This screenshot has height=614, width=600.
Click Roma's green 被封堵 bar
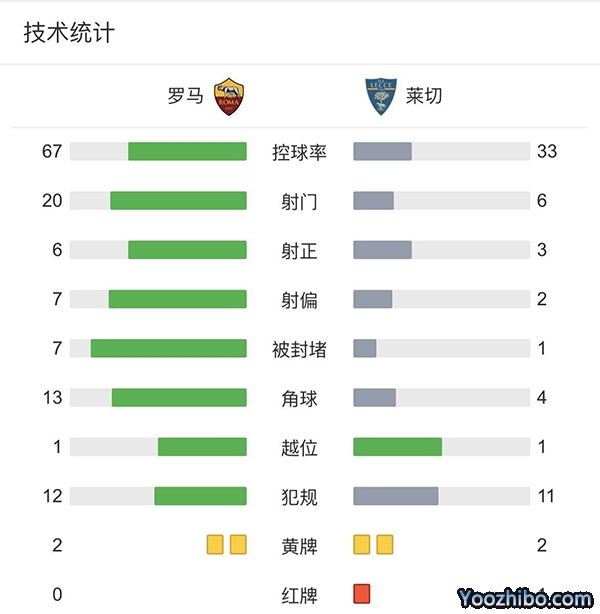click(169, 349)
